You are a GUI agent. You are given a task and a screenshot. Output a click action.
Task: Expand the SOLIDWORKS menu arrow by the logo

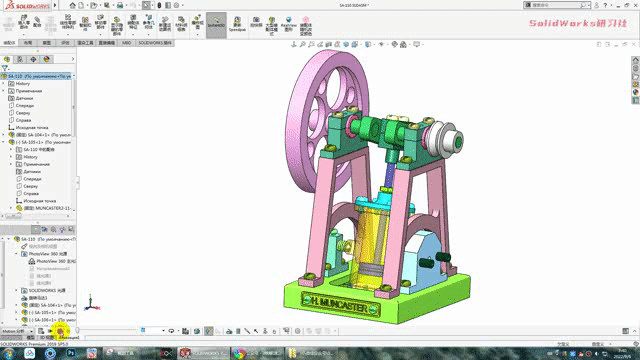click(x=55, y=5)
